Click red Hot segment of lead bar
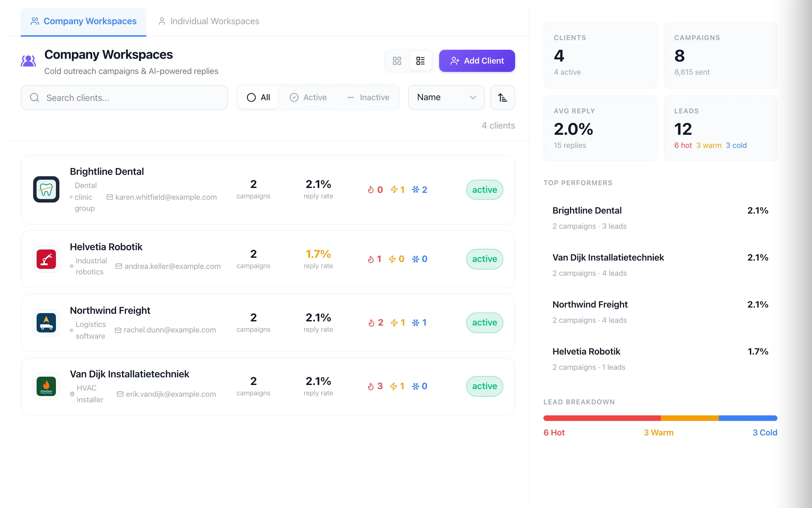The image size is (812, 508). point(602,418)
